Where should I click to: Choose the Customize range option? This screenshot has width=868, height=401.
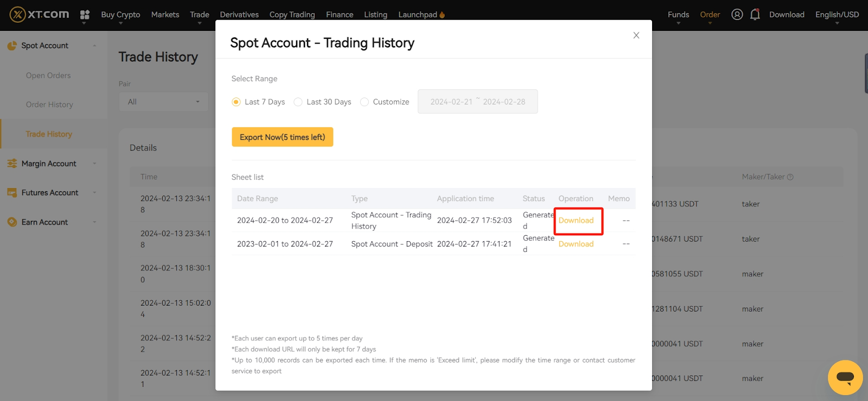click(x=365, y=102)
